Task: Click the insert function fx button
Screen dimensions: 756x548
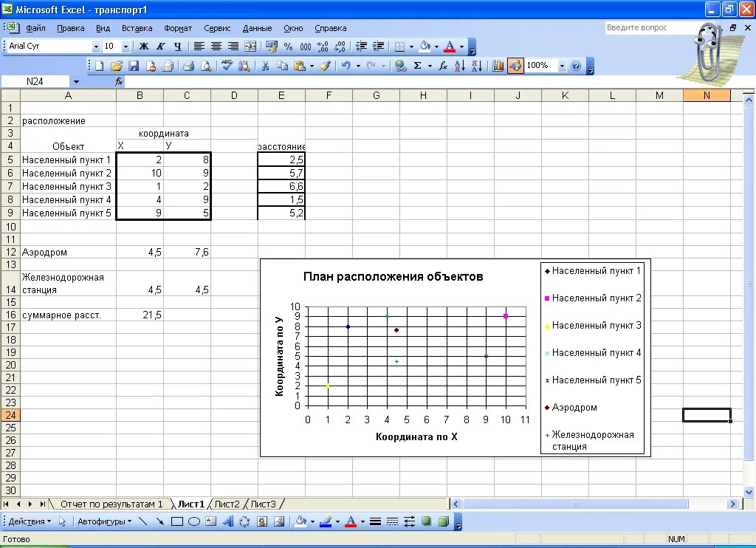Action: pos(119,81)
